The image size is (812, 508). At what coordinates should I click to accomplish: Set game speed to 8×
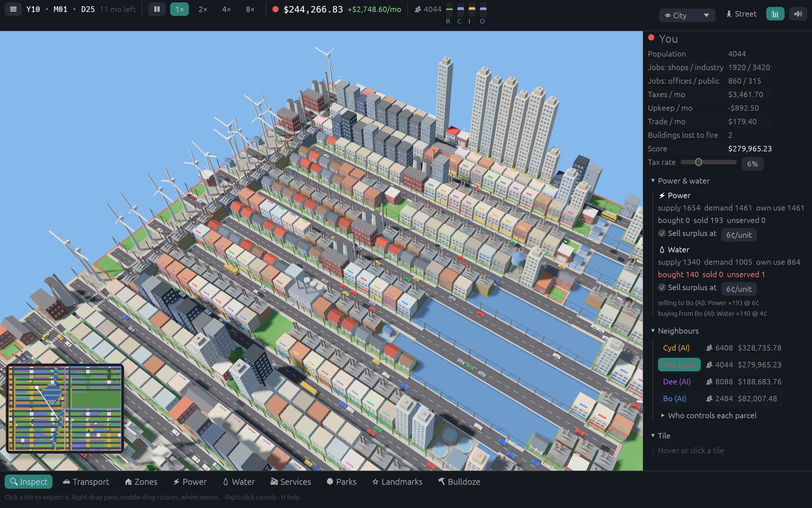tap(250, 9)
